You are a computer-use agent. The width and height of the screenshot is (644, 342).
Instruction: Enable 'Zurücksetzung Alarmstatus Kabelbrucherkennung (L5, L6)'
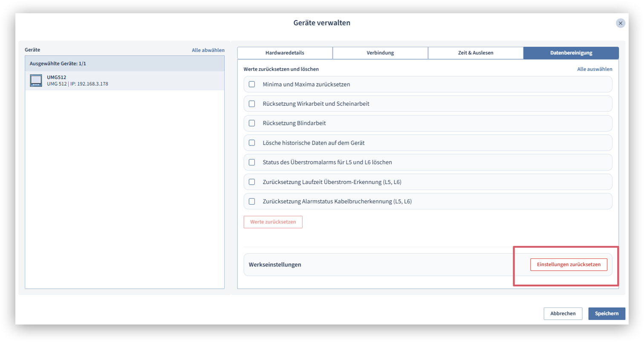click(251, 201)
